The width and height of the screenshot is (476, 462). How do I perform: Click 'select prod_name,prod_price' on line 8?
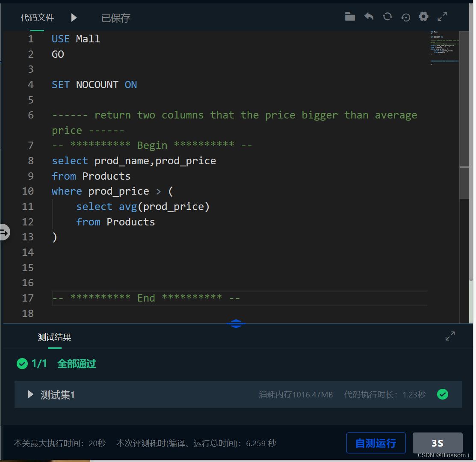coord(134,161)
